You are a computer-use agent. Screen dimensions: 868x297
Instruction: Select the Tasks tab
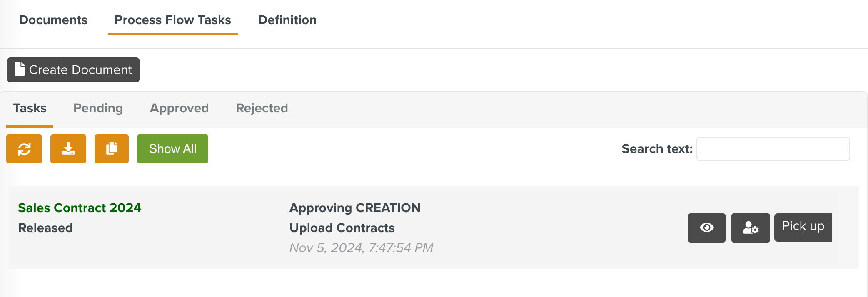coord(30,108)
